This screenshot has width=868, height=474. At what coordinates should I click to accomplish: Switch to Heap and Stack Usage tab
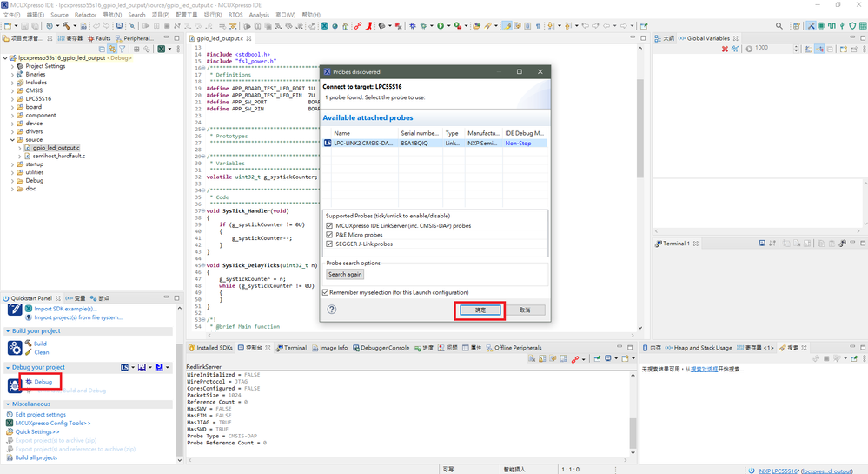click(698, 348)
